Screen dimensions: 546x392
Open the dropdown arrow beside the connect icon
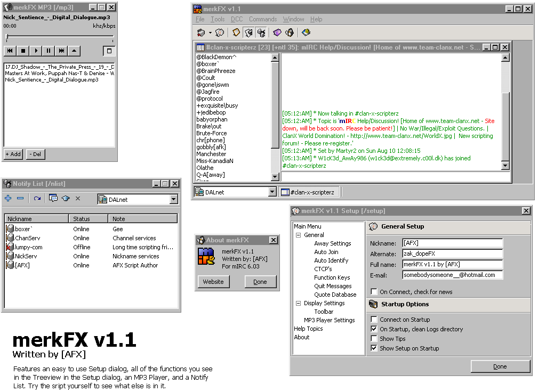(210, 33)
